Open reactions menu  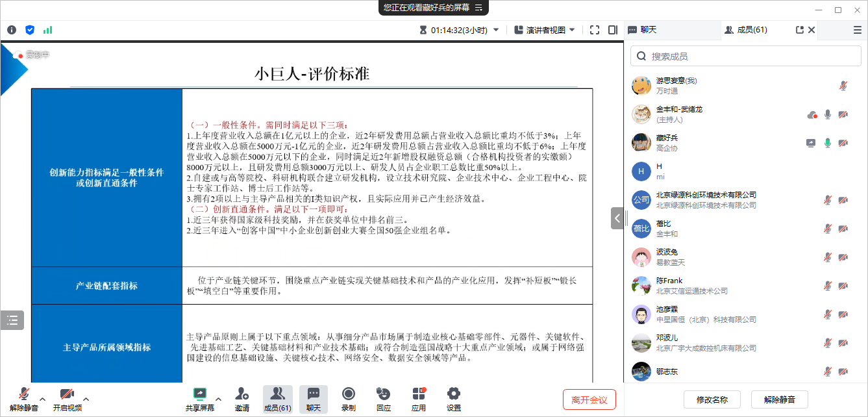384,399
